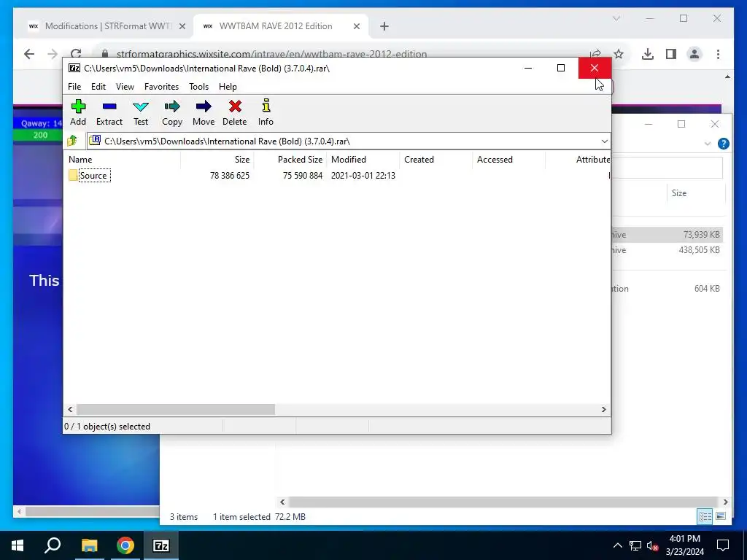
Task: Click the 7-Zip scrollbar right arrow
Action: [603, 410]
